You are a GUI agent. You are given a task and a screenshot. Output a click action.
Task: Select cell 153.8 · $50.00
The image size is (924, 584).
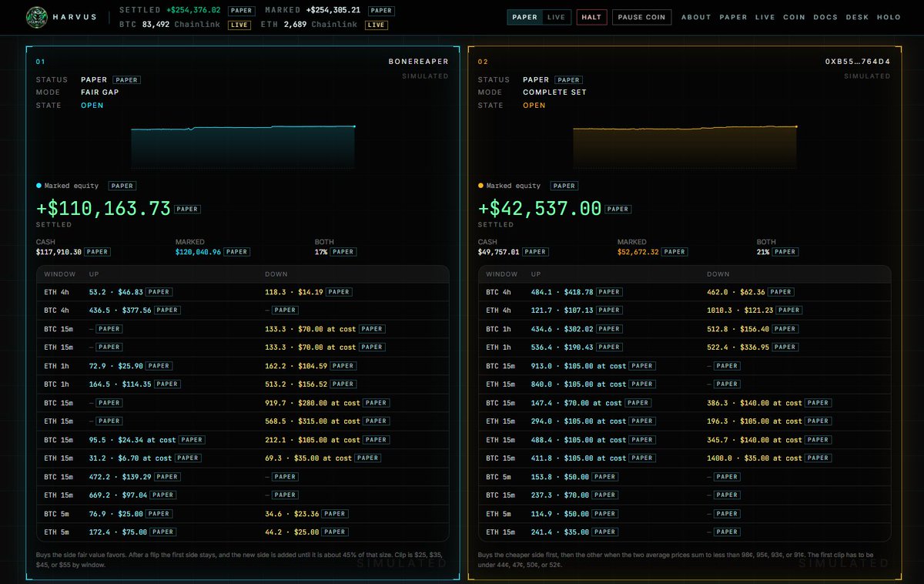pos(560,477)
